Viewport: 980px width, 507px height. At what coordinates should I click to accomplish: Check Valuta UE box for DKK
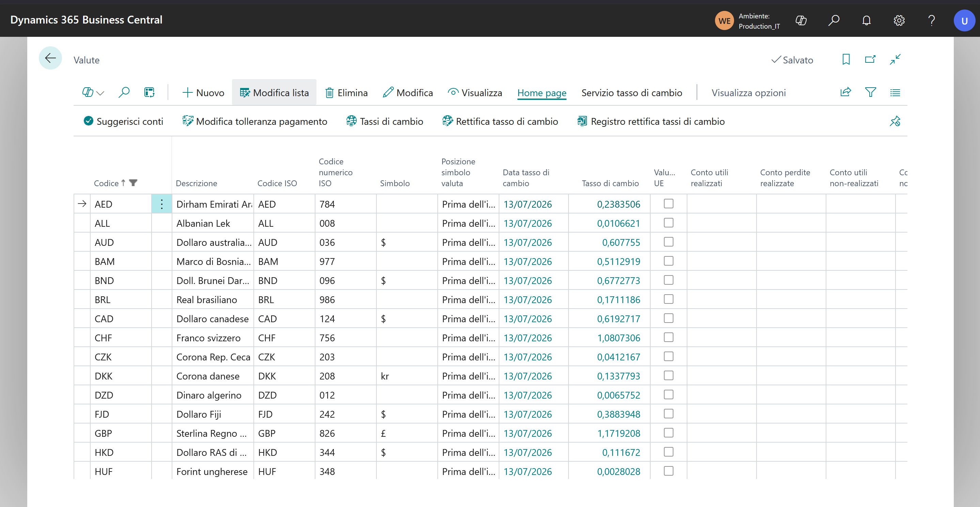(x=668, y=376)
